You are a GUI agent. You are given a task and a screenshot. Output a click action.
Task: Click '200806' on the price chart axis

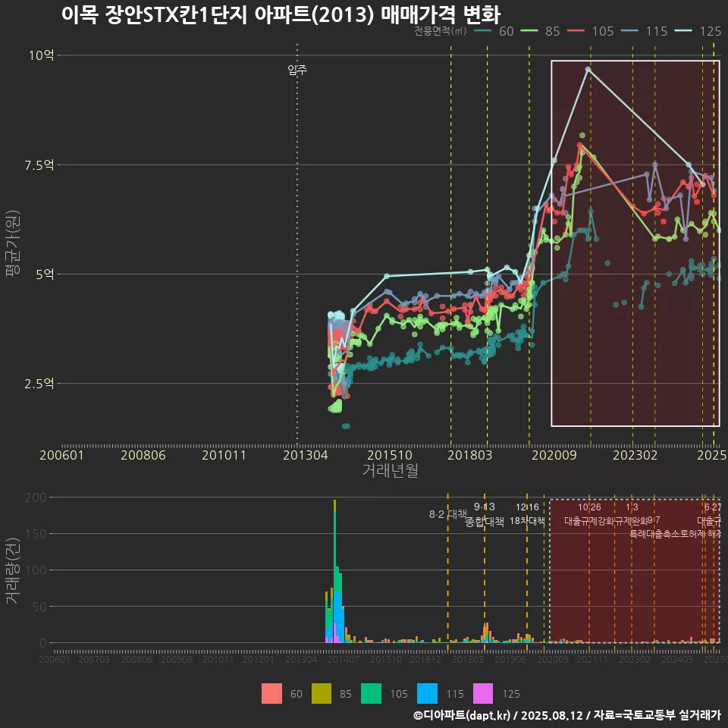(143, 455)
